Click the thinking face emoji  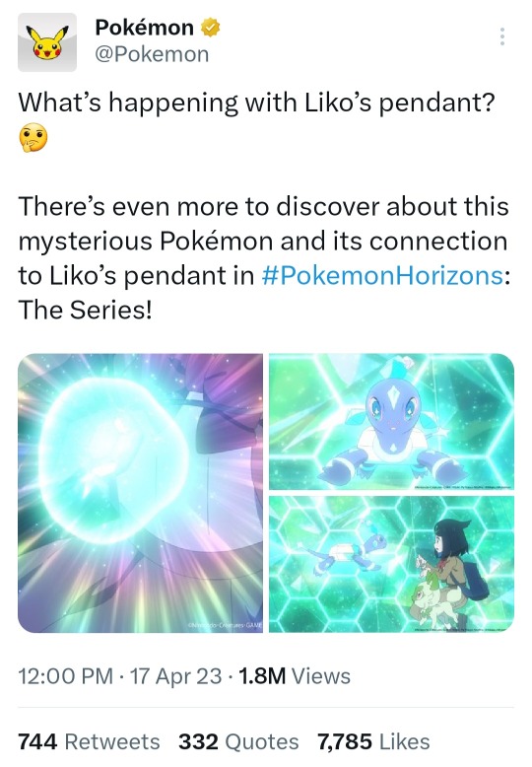tap(33, 137)
